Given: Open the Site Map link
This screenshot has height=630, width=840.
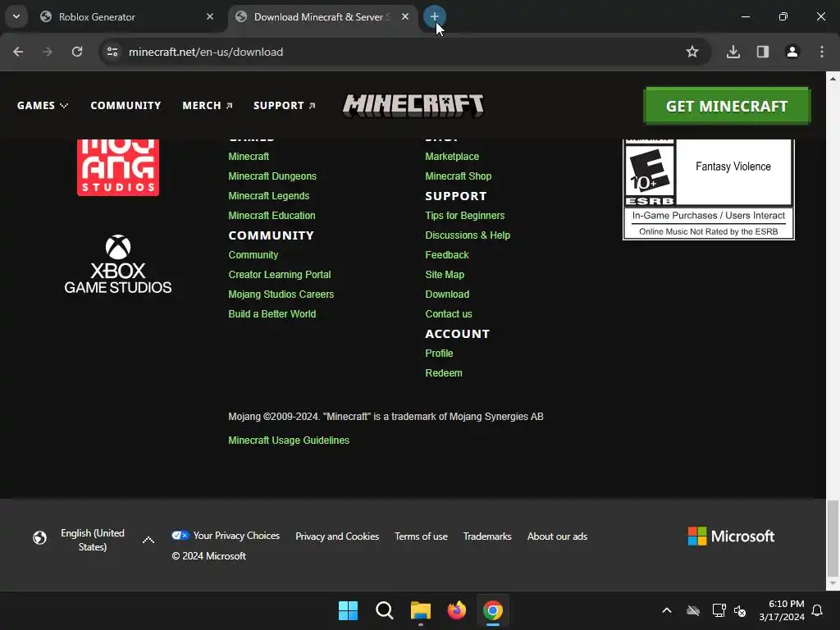Looking at the screenshot, I should tap(445, 275).
